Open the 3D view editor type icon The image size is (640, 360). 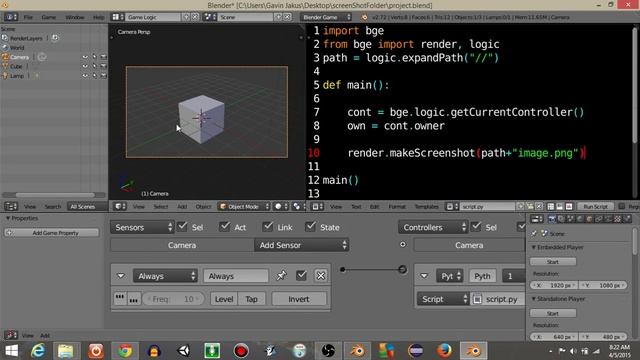120,207
